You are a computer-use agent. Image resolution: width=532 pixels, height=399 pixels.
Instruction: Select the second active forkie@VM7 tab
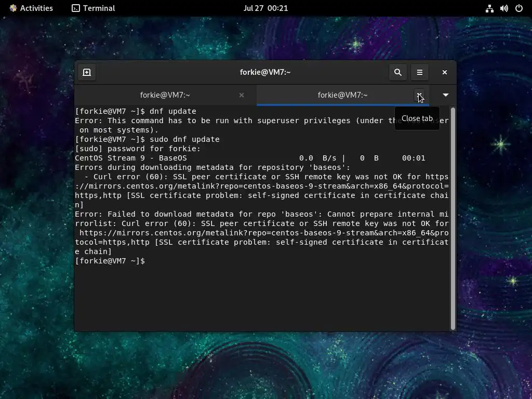coord(343,95)
